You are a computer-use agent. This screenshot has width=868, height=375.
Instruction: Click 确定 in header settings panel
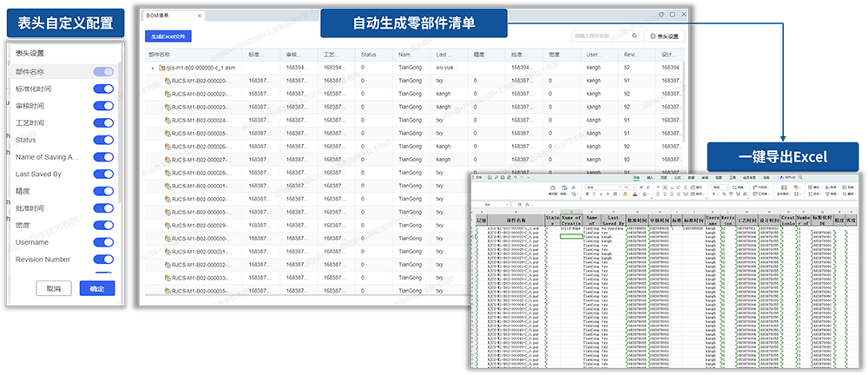click(97, 288)
